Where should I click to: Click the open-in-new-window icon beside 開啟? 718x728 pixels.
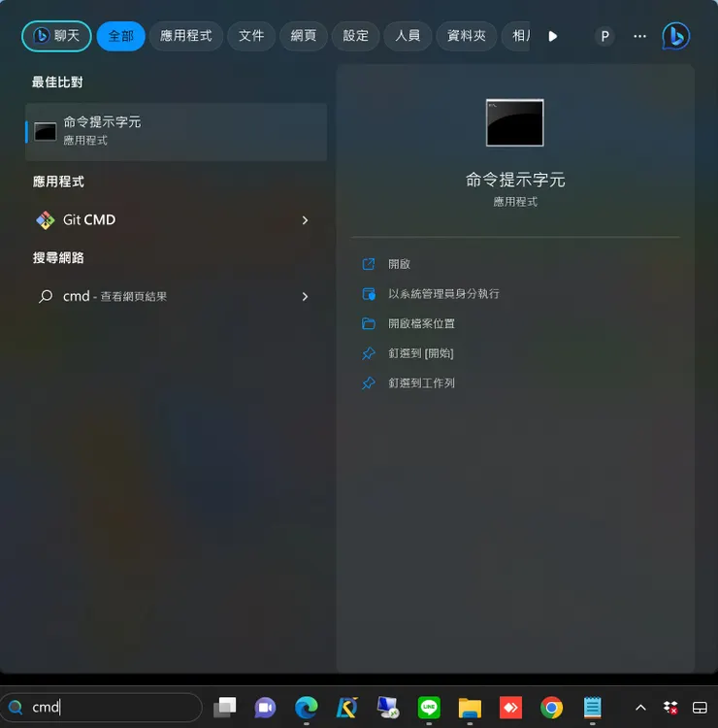[369, 264]
